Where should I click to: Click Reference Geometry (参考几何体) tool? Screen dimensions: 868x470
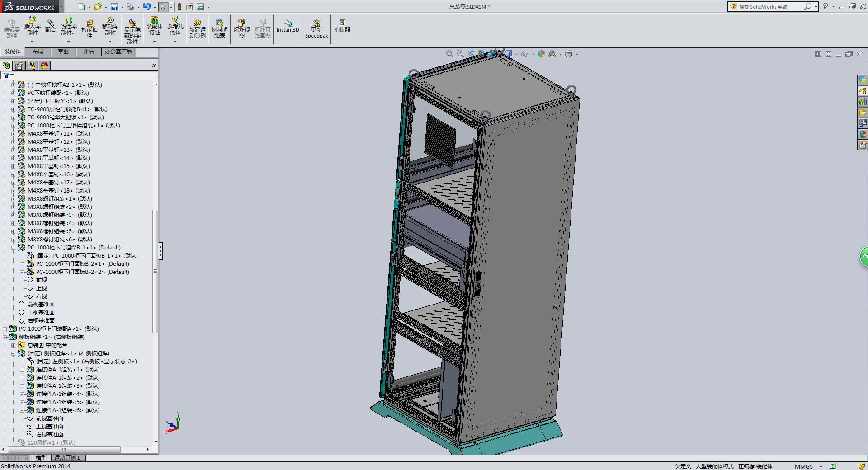[175, 26]
